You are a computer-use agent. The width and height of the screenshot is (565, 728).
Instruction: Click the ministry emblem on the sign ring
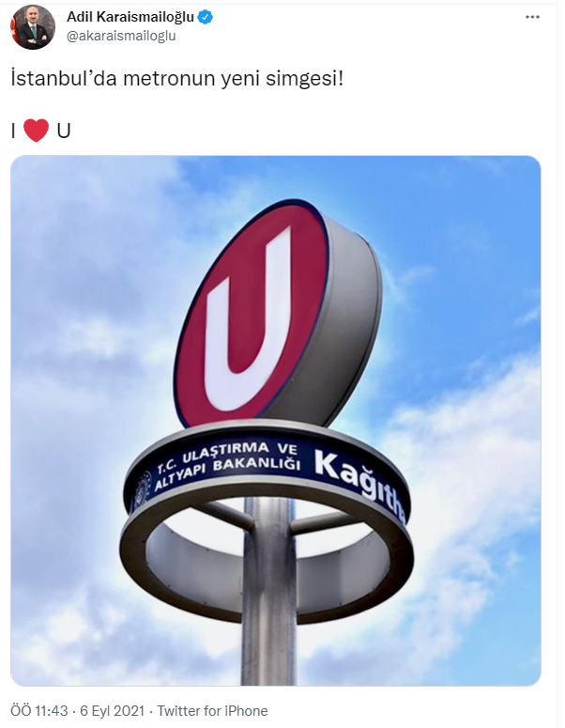tap(141, 488)
